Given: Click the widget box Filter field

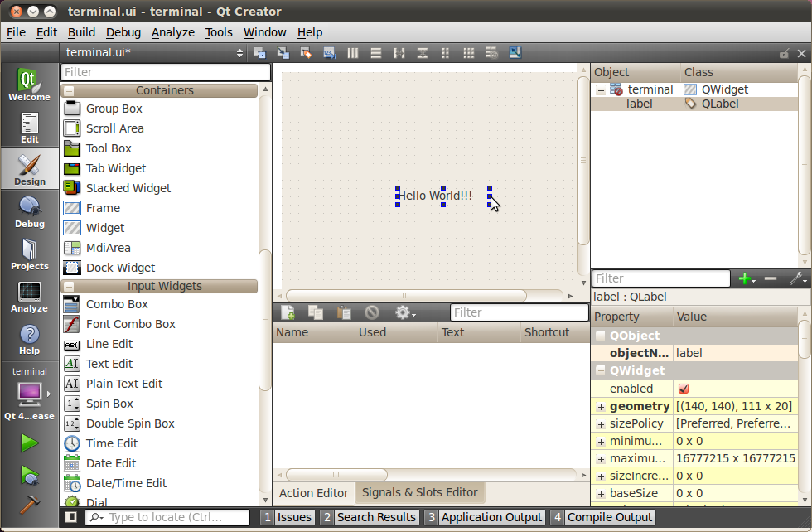Looking at the screenshot, I should pyautogui.click(x=166, y=72).
